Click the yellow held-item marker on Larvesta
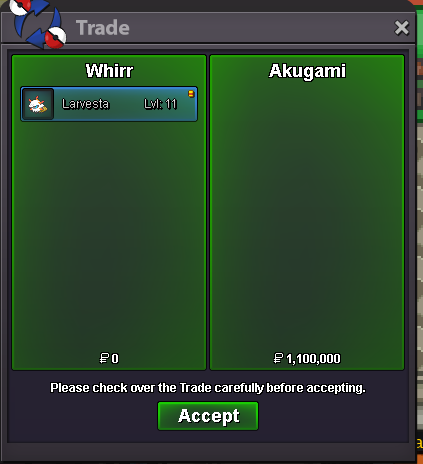 point(191,94)
